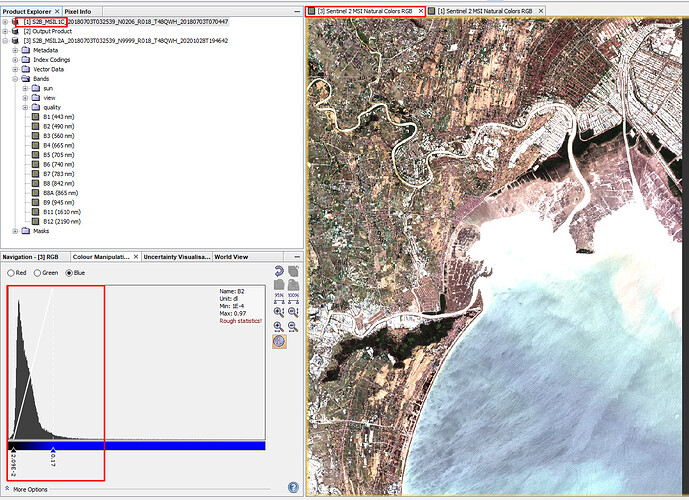Expand the quality folder

pos(25,107)
